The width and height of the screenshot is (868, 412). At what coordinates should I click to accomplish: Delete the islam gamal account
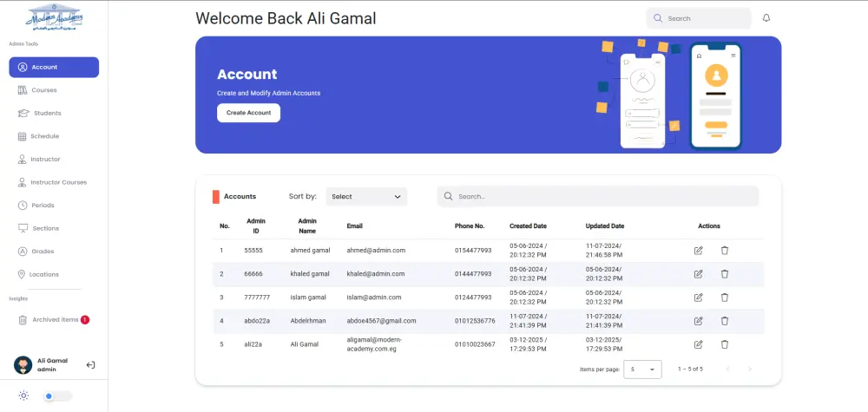(x=725, y=298)
